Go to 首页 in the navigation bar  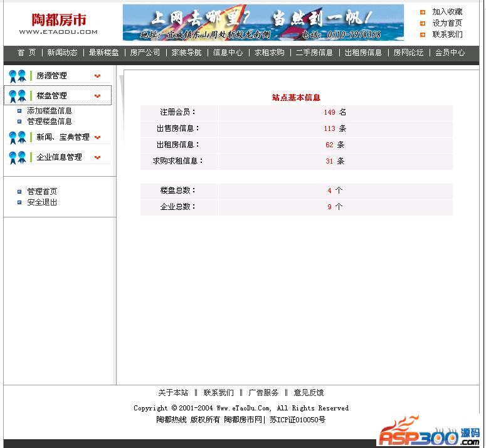click(x=27, y=53)
